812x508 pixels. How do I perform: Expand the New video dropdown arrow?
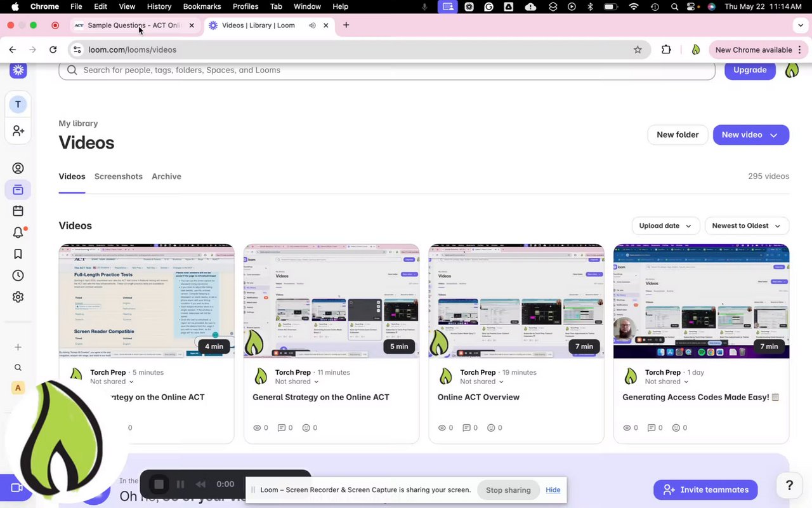click(x=774, y=135)
